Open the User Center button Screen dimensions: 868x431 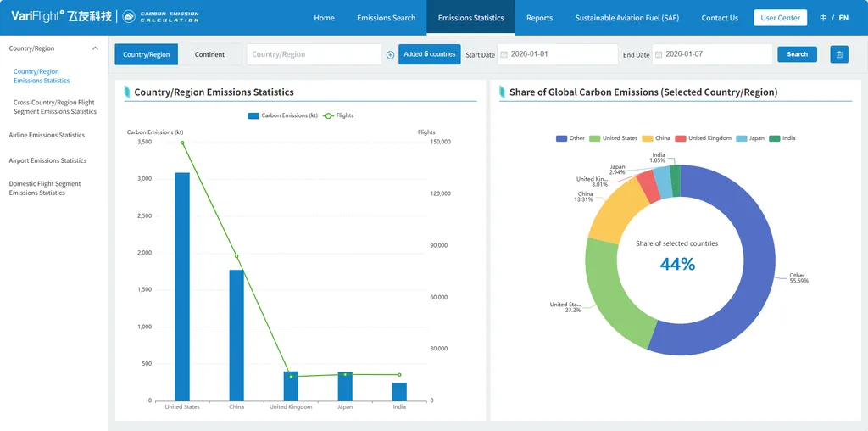click(780, 18)
